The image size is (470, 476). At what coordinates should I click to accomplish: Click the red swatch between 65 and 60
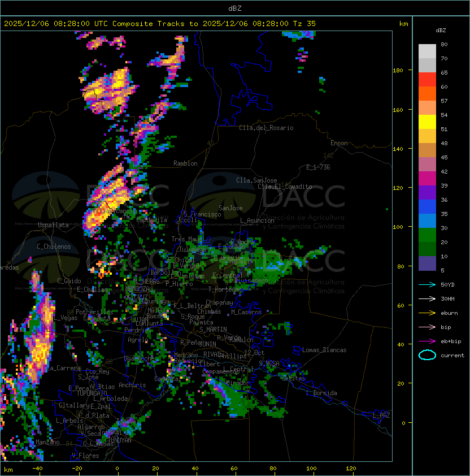[x=427, y=80]
